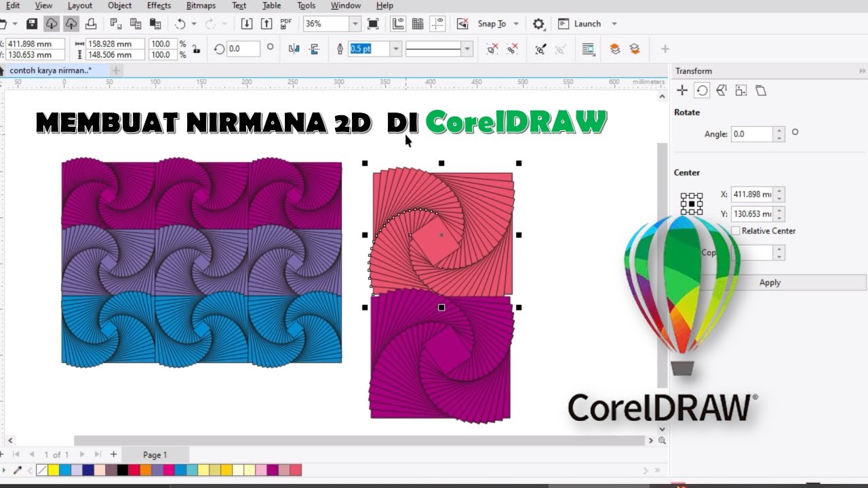Click the horizontal scrollbar under canvas

point(359,441)
